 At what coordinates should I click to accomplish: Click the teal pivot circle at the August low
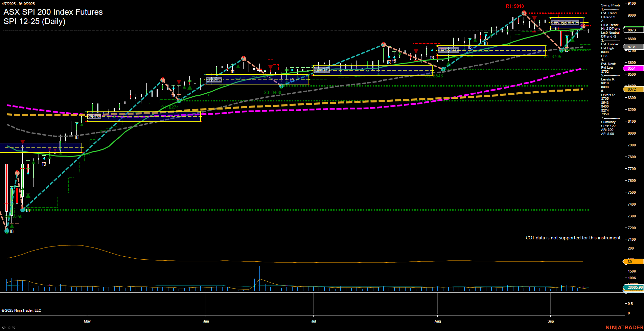[443, 69]
